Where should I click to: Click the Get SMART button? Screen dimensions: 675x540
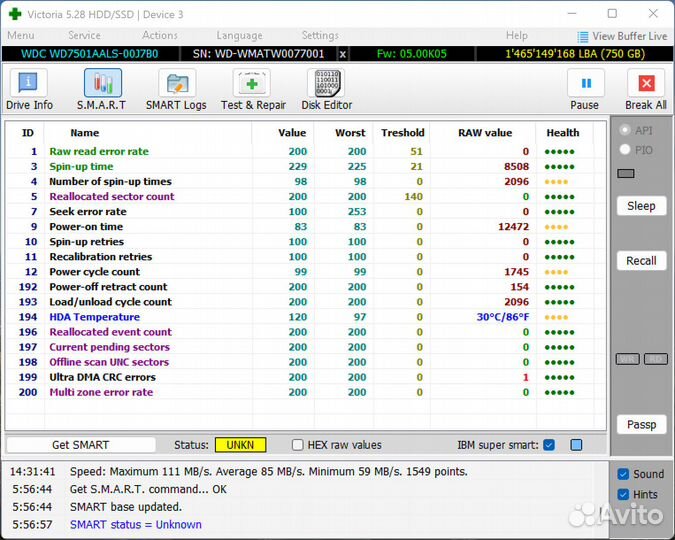click(x=80, y=445)
